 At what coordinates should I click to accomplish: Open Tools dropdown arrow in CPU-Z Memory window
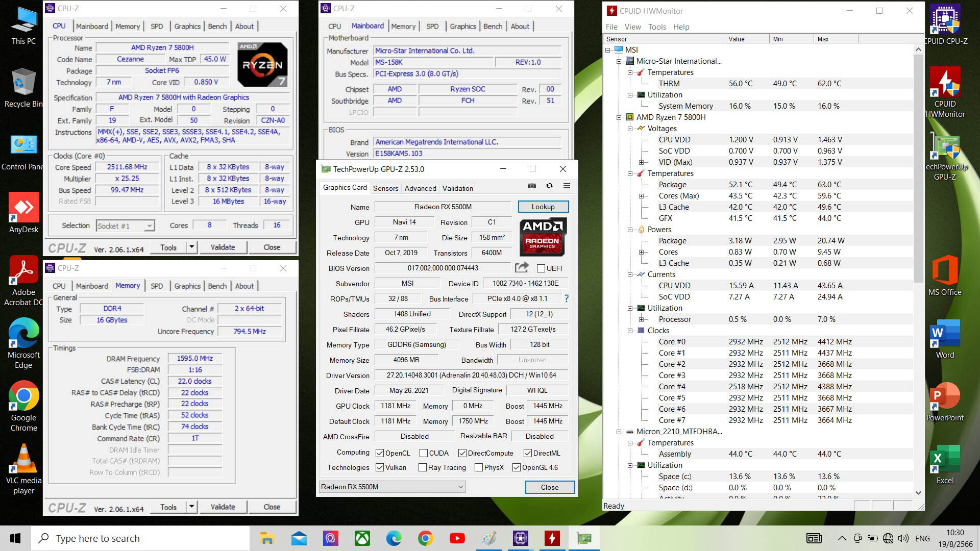pos(191,507)
